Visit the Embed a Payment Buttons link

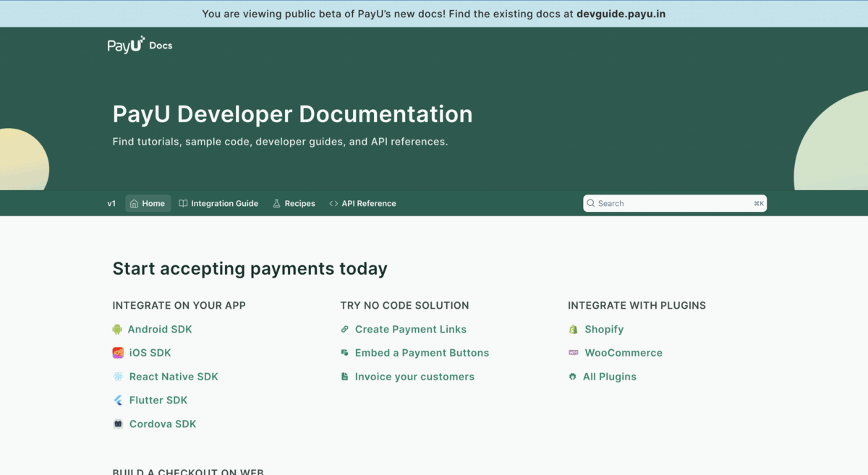click(422, 353)
